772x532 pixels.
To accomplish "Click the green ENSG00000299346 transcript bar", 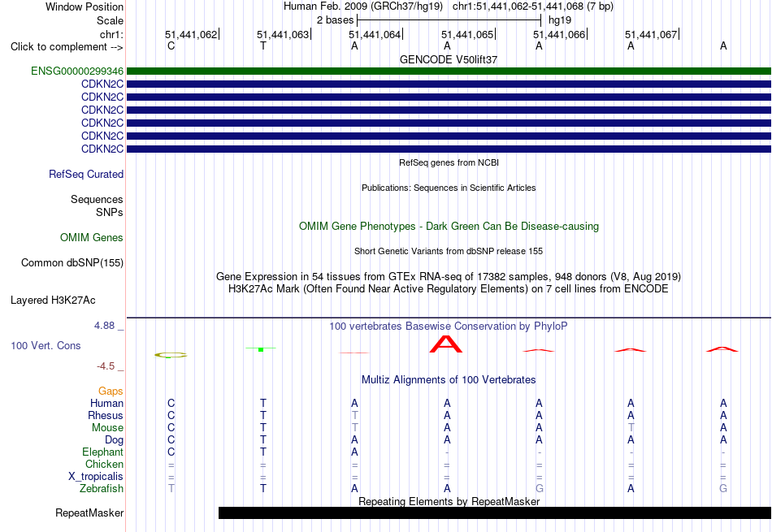I will click(449, 71).
